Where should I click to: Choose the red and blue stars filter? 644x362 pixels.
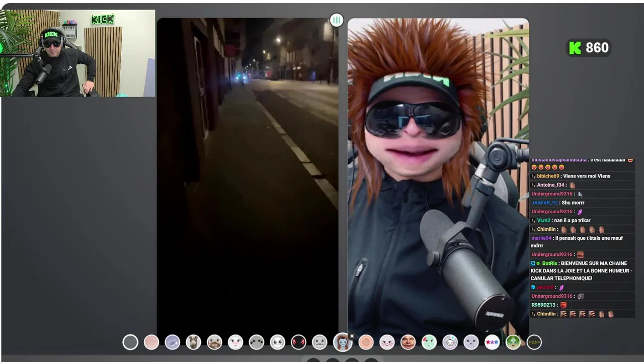click(x=492, y=342)
